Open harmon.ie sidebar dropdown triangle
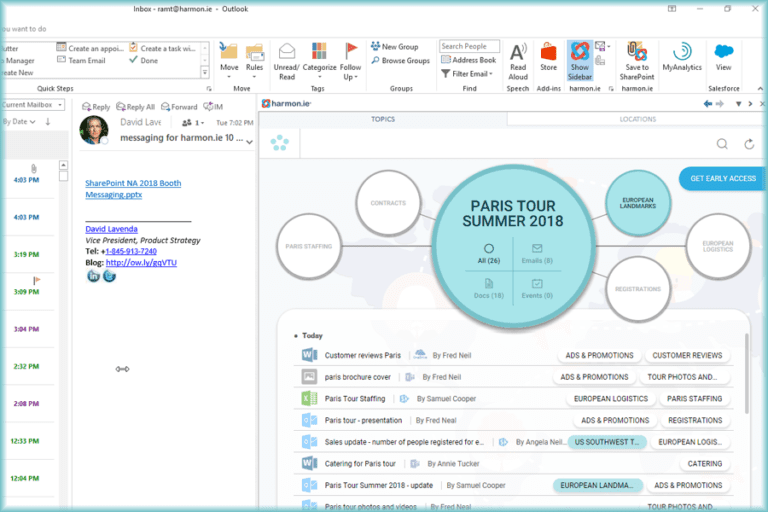The width and height of the screenshot is (768, 512). click(x=739, y=104)
